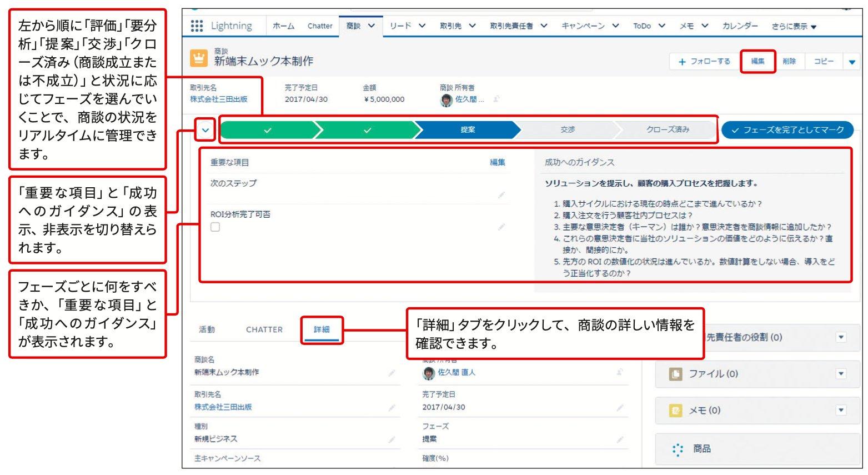Image resolution: width=868 pixels, height=475 pixels.
Task: Select the first completed phase step
Action: point(268,130)
